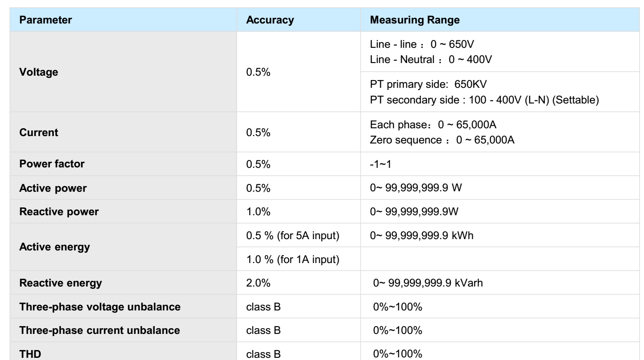Click the Power factor row label

(52, 164)
